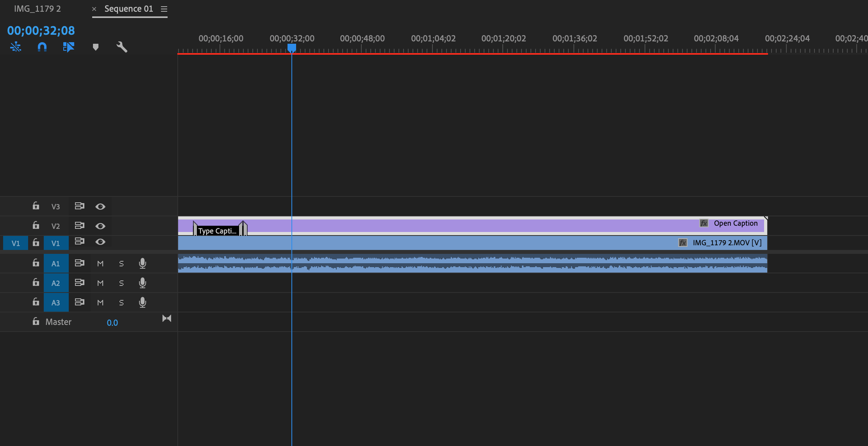Open Timeline Display Settings with the wrench icon

122,47
